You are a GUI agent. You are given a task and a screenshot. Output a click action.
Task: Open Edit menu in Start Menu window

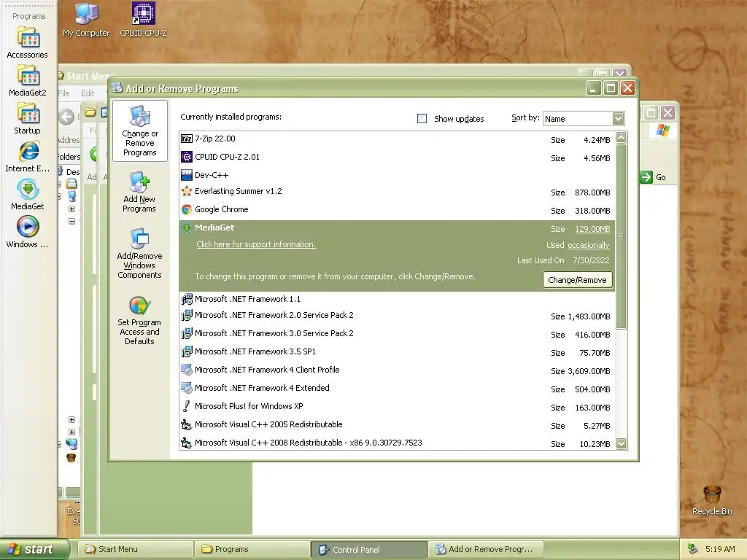[x=88, y=93]
